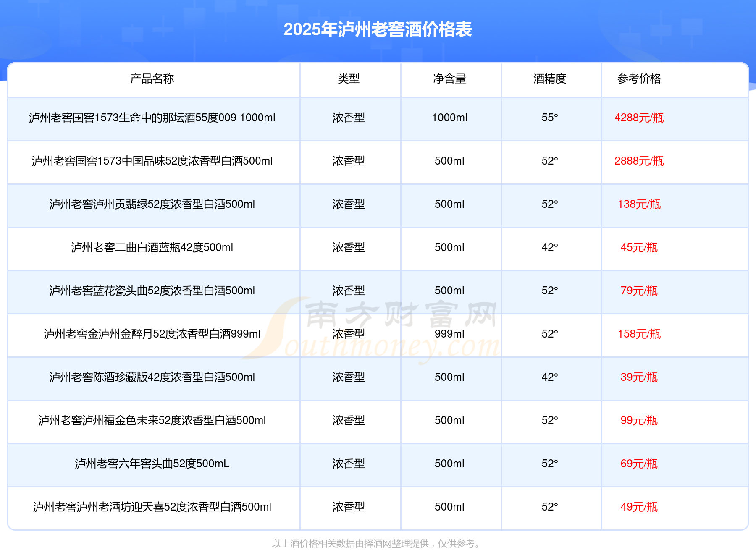756x550 pixels.
Task: Select 500ml in the 泸州贡翡绿 row
Action: click(449, 204)
